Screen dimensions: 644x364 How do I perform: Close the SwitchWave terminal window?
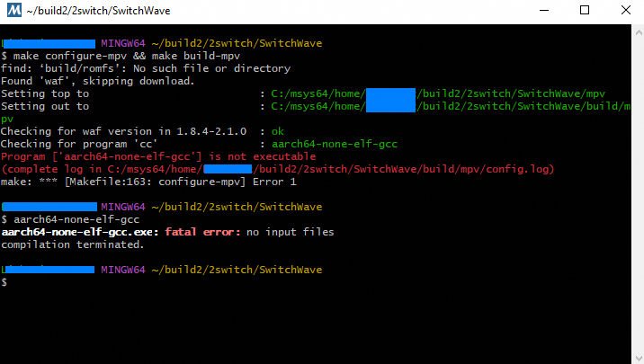click(x=625, y=10)
